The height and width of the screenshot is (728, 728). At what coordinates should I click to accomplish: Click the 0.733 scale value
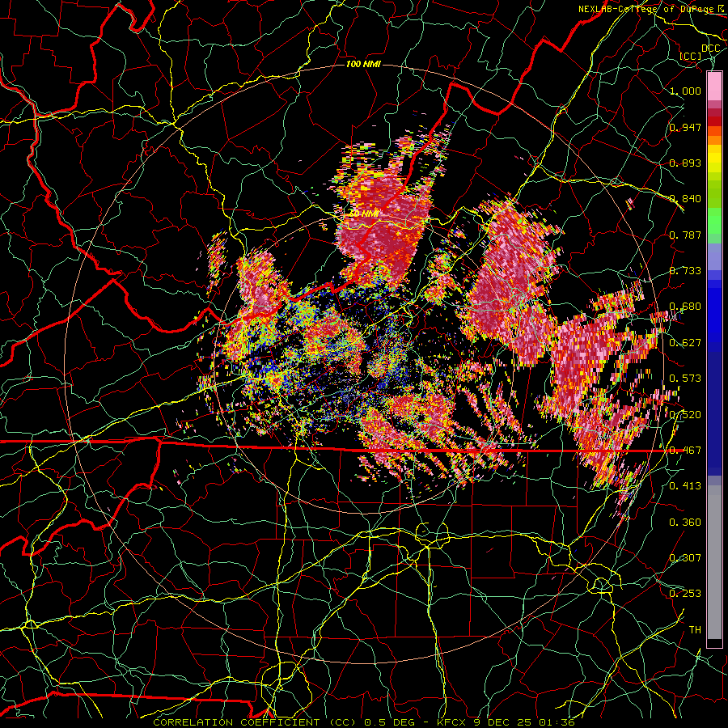coord(685,271)
